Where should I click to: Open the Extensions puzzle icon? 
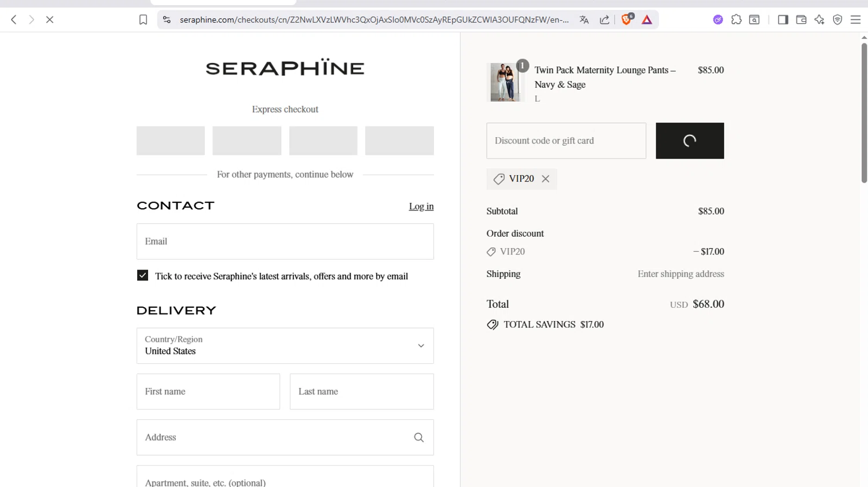(x=736, y=20)
